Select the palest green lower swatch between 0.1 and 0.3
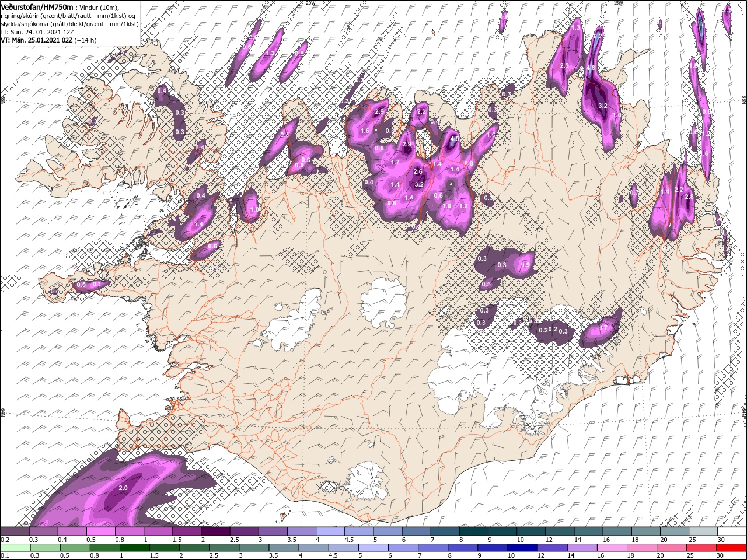Image resolution: width=747 pixels, height=560 pixels. click(x=15, y=548)
